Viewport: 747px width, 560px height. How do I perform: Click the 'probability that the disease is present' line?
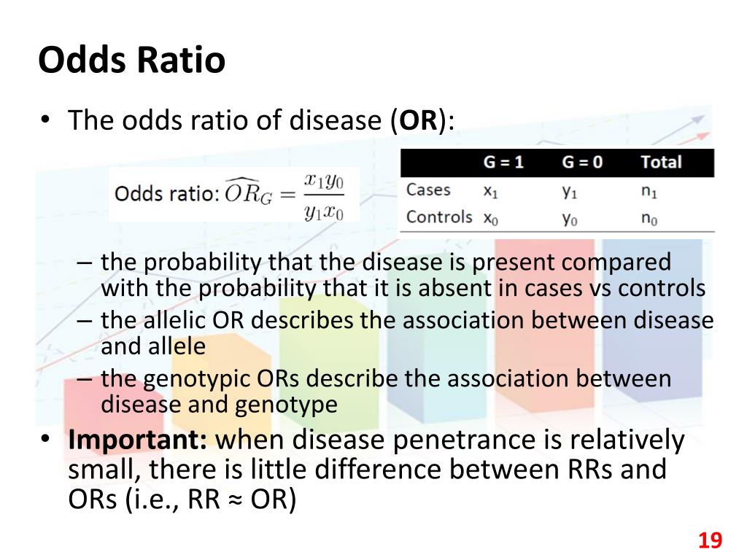point(386,262)
